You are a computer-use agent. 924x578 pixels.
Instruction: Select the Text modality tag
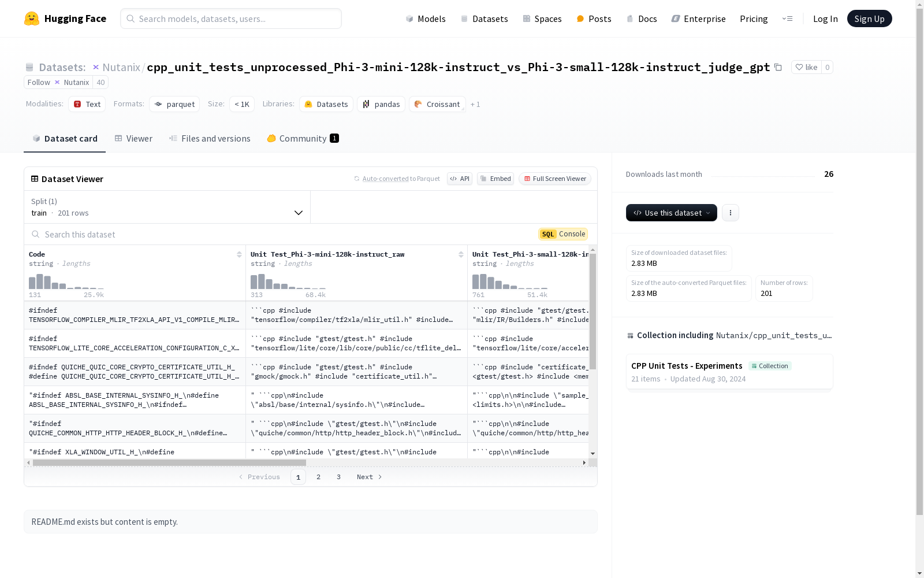pos(87,104)
